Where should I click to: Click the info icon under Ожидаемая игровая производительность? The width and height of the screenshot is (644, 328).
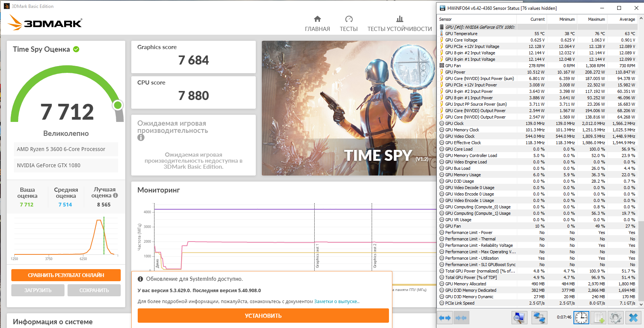pyautogui.click(x=141, y=138)
